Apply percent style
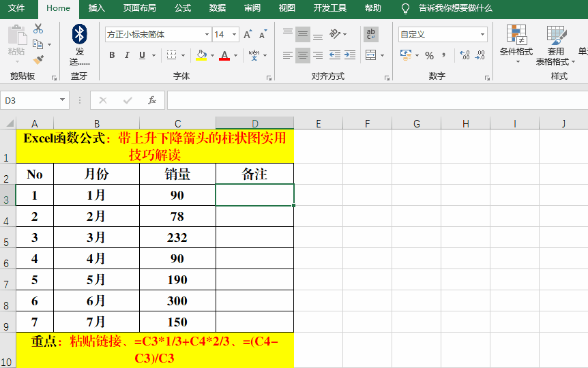 429,56
